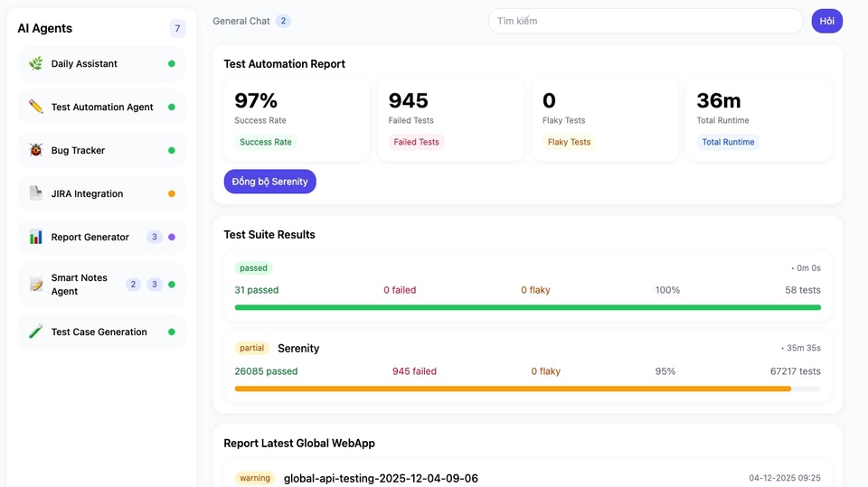This screenshot has height=487, width=868.
Task: Focus the Tìm kiếm search field
Action: (x=645, y=21)
